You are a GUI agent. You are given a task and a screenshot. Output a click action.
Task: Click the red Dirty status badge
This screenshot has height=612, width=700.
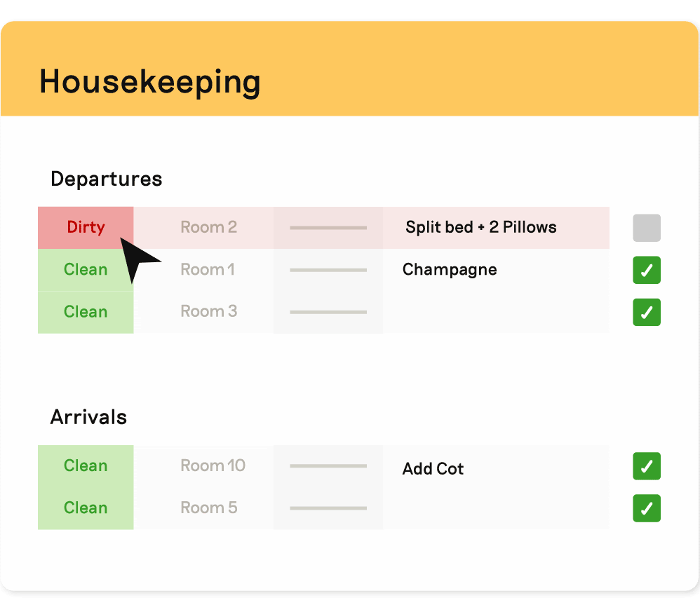click(x=85, y=227)
